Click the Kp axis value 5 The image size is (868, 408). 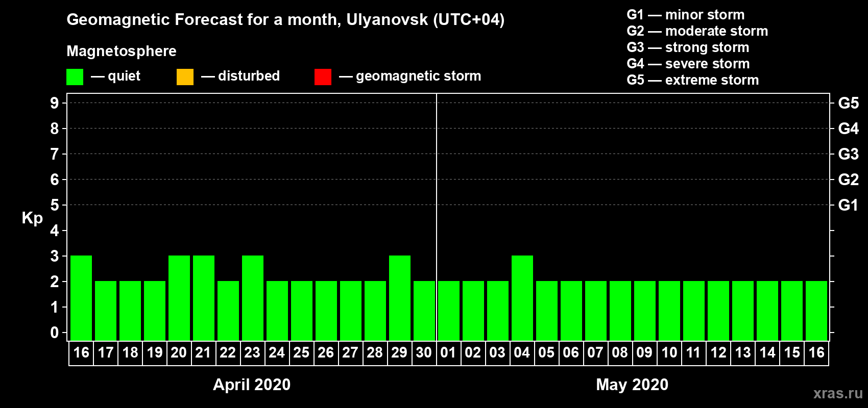coord(55,205)
